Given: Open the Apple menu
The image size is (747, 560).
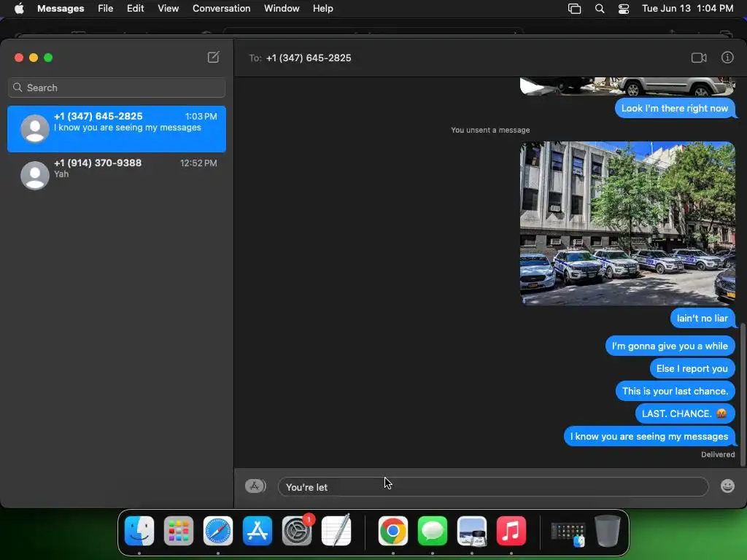Looking at the screenshot, I should tap(19, 9).
